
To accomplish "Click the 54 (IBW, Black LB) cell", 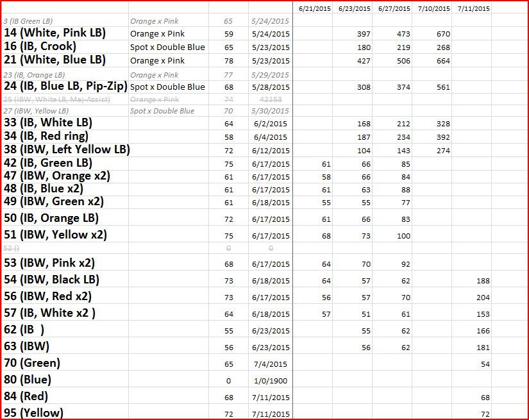I will coord(52,280).
